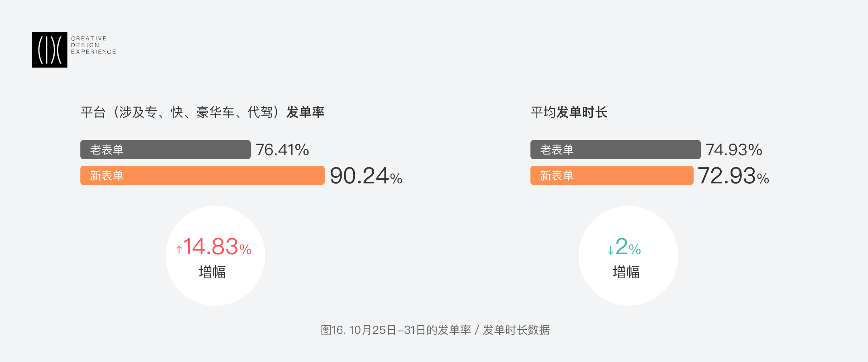
Task: Click the 72.93% value label
Action: (x=733, y=176)
